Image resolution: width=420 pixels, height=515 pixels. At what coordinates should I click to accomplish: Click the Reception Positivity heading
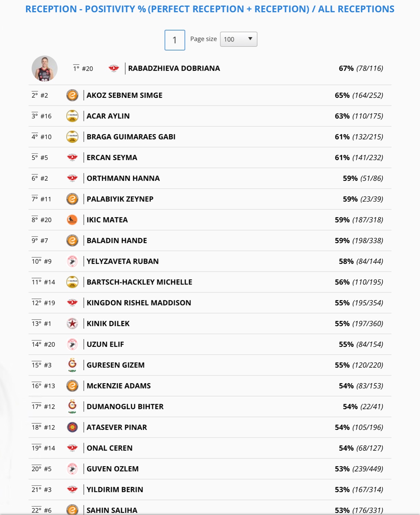tap(210, 9)
